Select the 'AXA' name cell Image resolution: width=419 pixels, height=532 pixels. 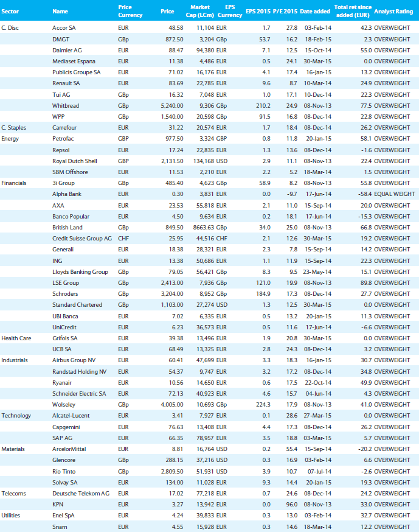pyautogui.click(x=58, y=206)
